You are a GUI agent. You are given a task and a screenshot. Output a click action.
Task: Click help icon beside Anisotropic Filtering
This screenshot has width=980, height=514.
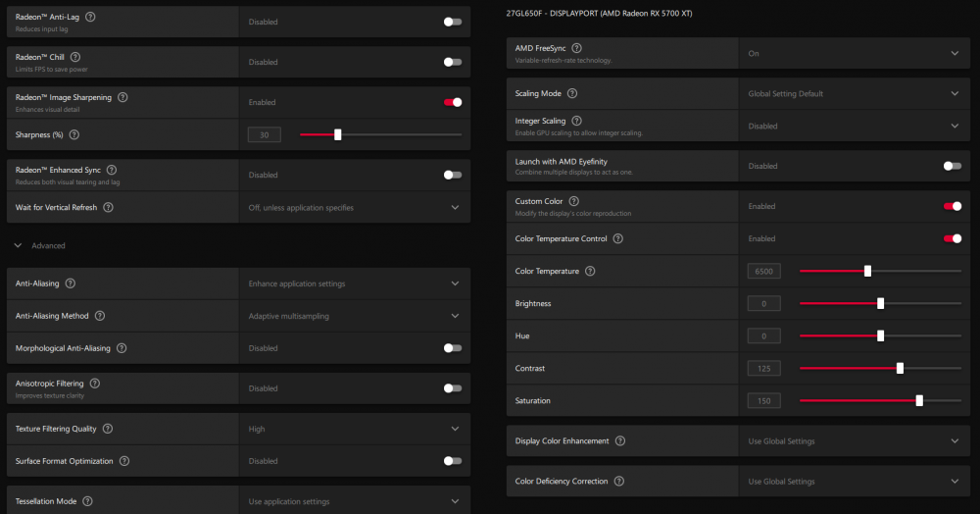(x=94, y=384)
